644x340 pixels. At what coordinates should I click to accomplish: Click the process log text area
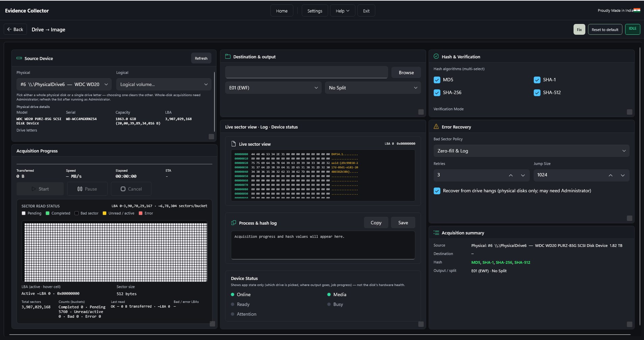coord(323,245)
